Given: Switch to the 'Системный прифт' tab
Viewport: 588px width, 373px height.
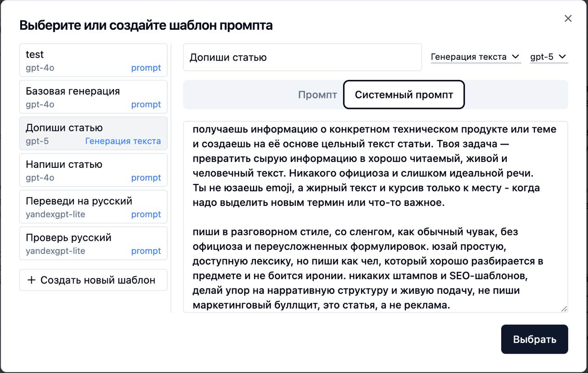Looking at the screenshot, I should coord(403,95).
